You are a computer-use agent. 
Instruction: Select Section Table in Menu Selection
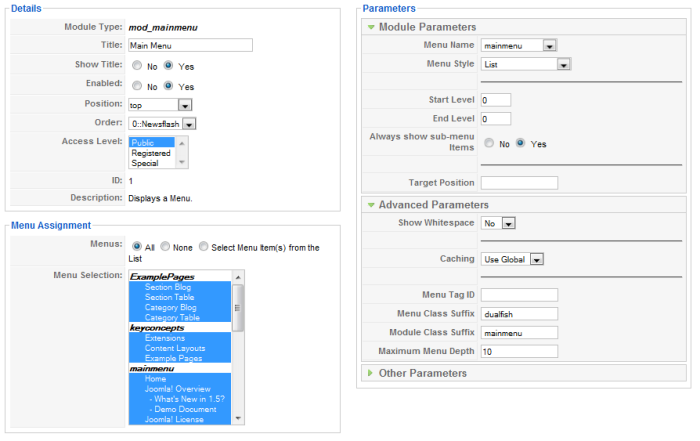click(180, 297)
